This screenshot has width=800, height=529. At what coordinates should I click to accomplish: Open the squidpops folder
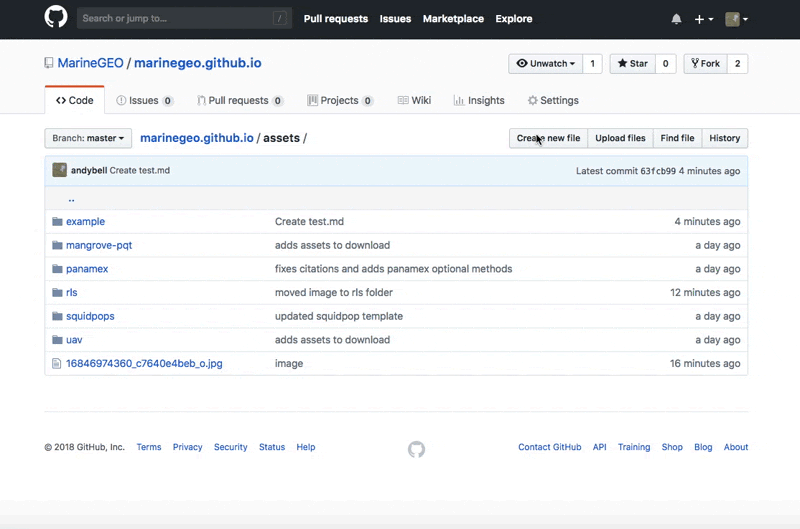[x=90, y=316]
